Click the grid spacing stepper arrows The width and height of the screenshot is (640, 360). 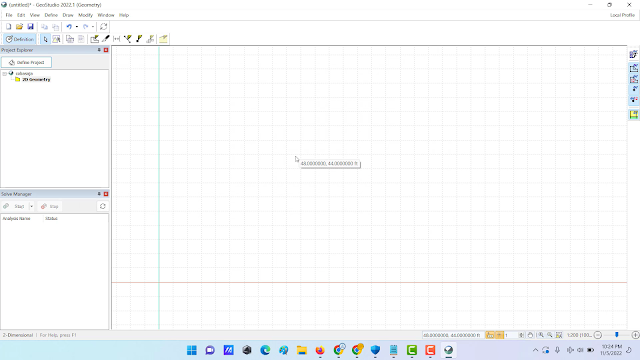coord(521,335)
